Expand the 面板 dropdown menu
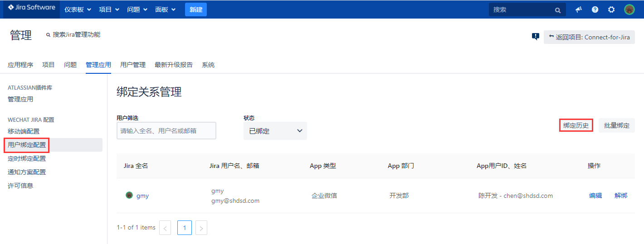The height and width of the screenshot is (244, 644). click(x=165, y=10)
